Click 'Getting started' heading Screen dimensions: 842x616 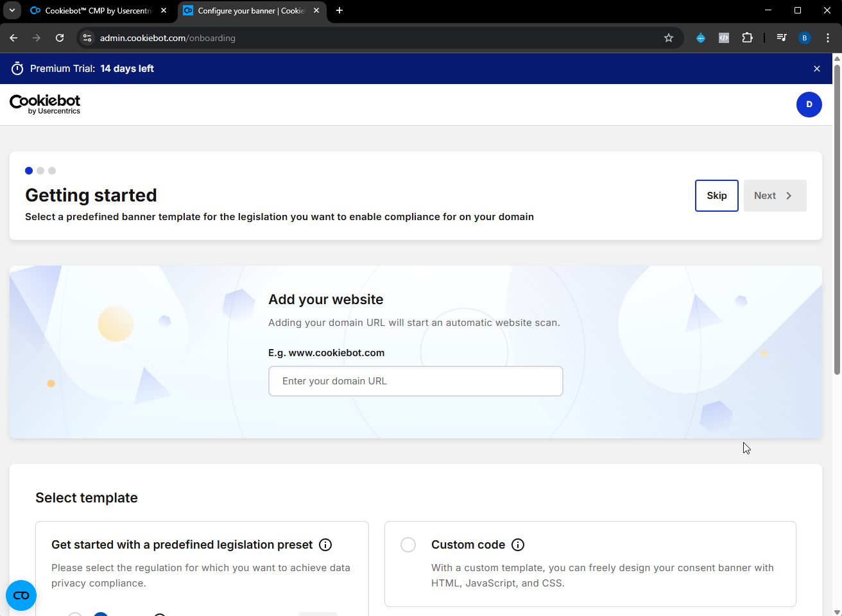(91, 195)
